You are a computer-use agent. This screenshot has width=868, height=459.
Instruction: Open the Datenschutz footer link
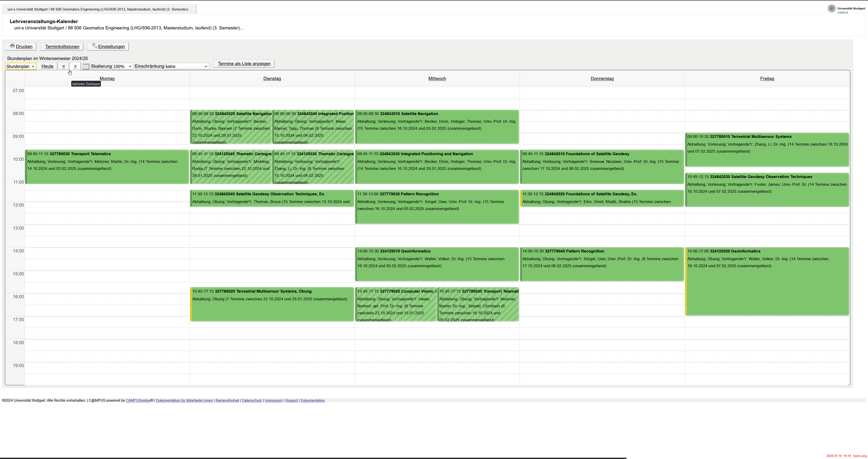pyautogui.click(x=252, y=400)
